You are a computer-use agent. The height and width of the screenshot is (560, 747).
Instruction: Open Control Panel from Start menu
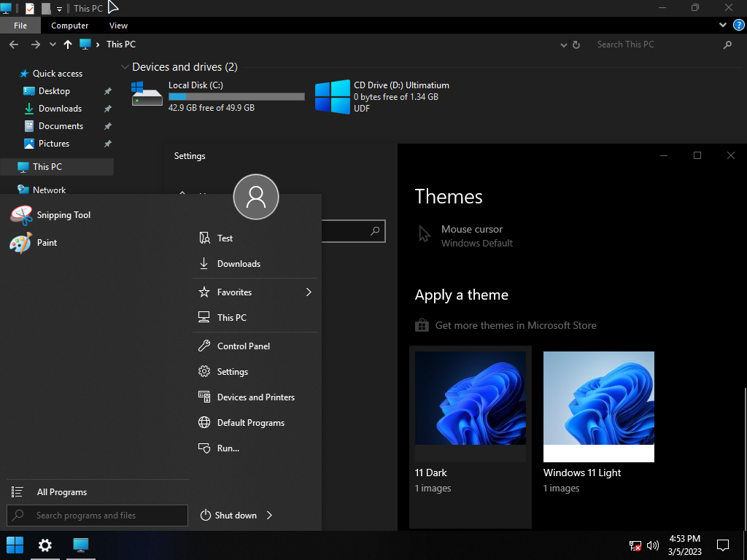click(x=234, y=346)
